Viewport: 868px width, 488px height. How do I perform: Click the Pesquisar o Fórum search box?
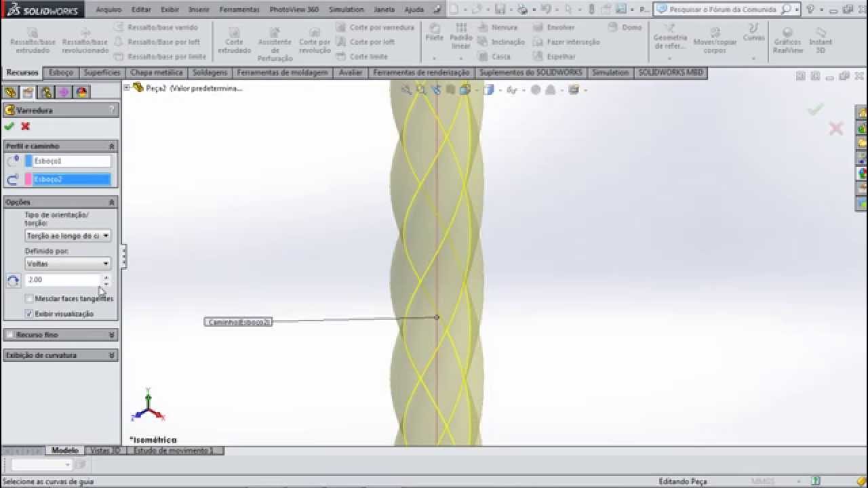[x=722, y=9]
